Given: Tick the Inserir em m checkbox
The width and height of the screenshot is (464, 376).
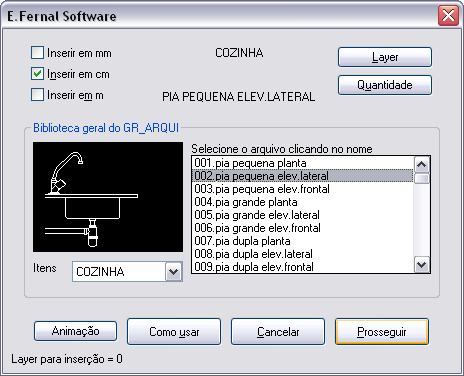Looking at the screenshot, I should point(37,95).
